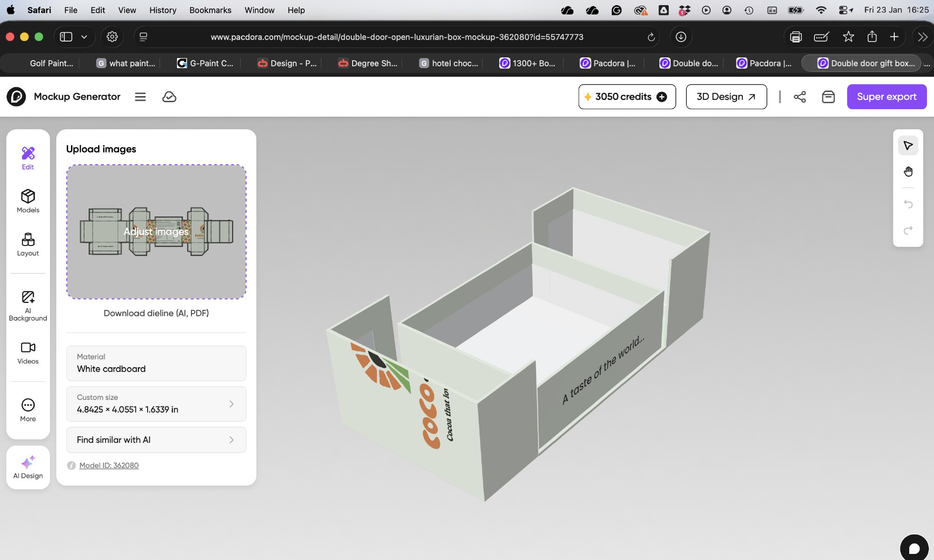
Task: Click the share icon in header
Action: coord(800,97)
